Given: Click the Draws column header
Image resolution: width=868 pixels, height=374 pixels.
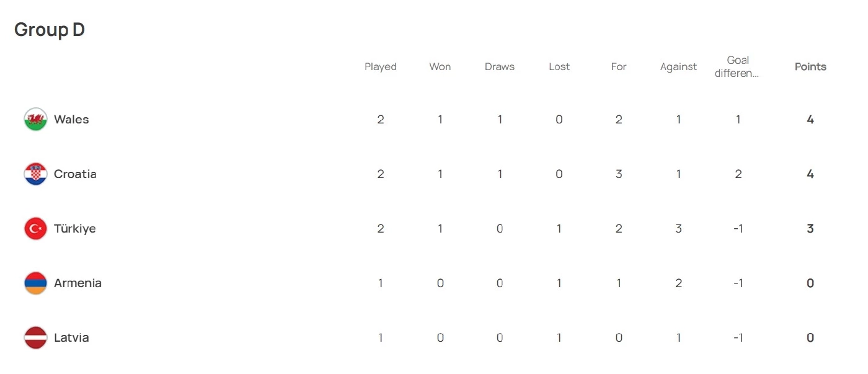Looking at the screenshot, I should (500, 67).
